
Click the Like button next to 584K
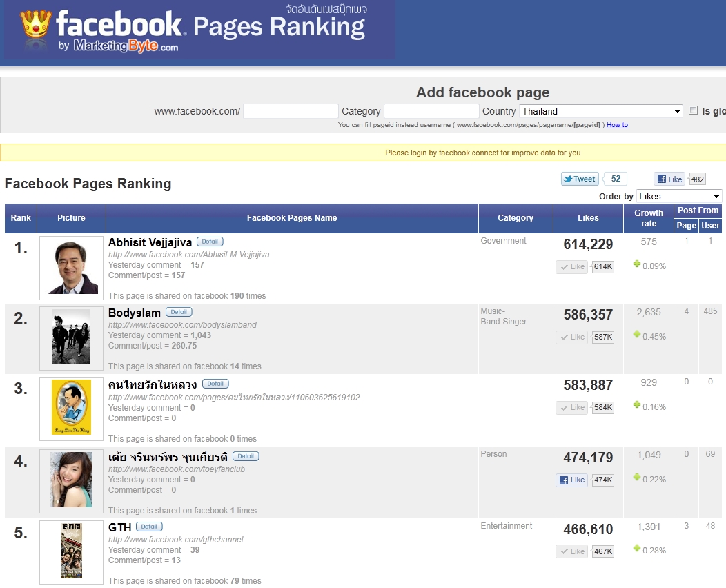tap(572, 407)
